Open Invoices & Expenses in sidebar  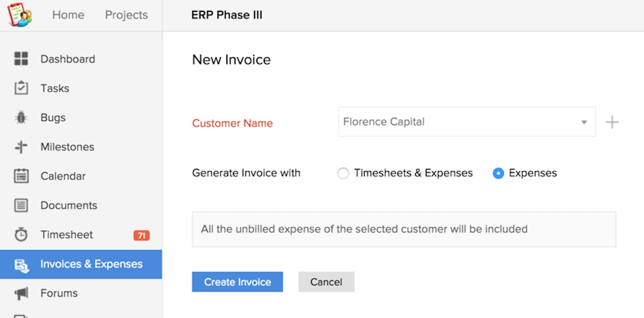pyautogui.click(x=91, y=264)
